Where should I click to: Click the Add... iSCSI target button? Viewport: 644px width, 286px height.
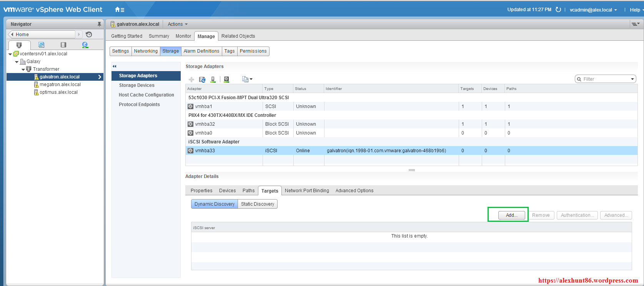tap(512, 215)
